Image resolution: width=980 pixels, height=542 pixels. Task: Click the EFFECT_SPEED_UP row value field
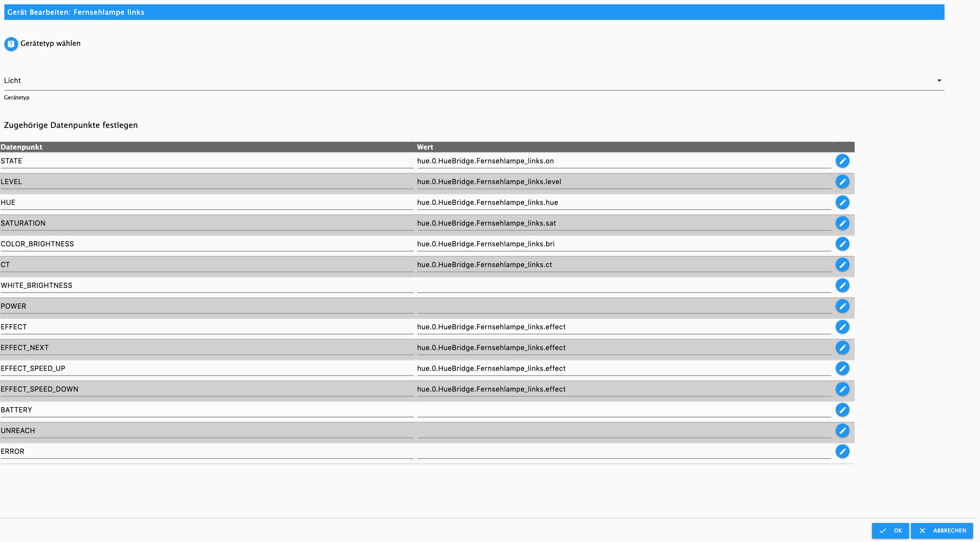click(624, 369)
